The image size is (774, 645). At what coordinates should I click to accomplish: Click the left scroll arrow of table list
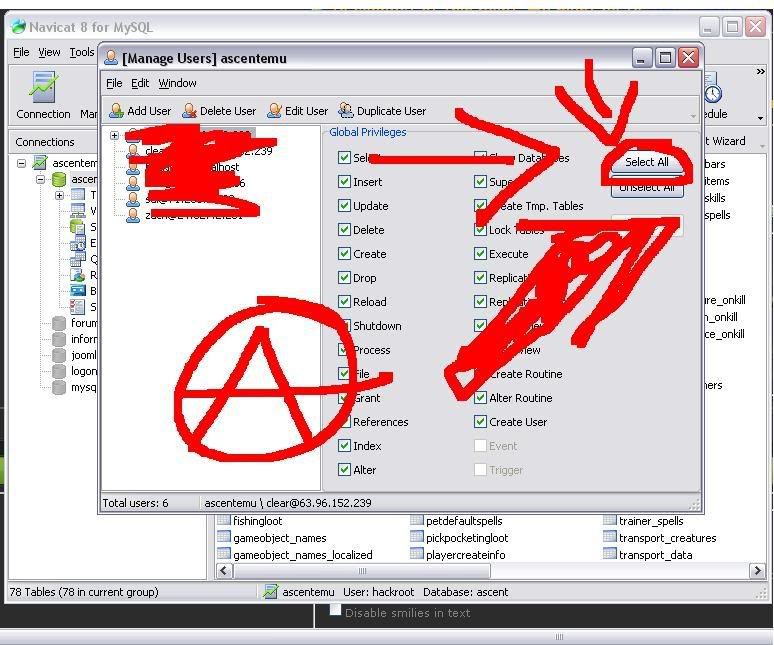point(224,571)
